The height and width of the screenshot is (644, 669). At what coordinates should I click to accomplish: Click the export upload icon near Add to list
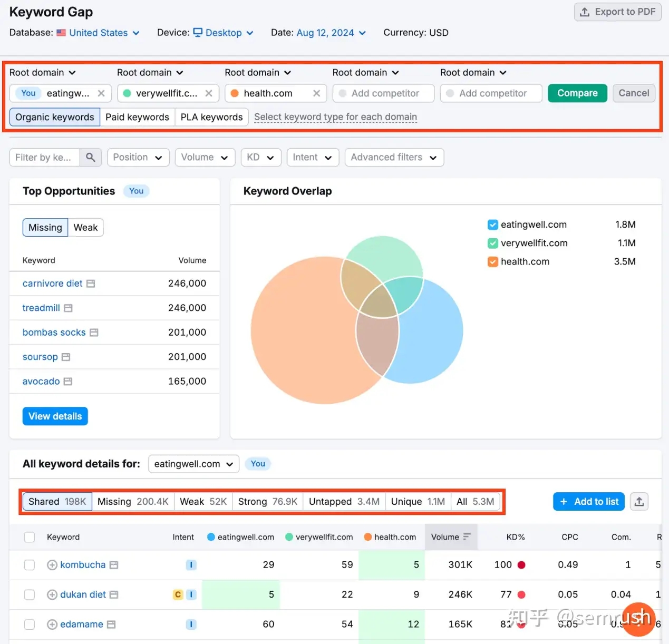pos(639,502)
